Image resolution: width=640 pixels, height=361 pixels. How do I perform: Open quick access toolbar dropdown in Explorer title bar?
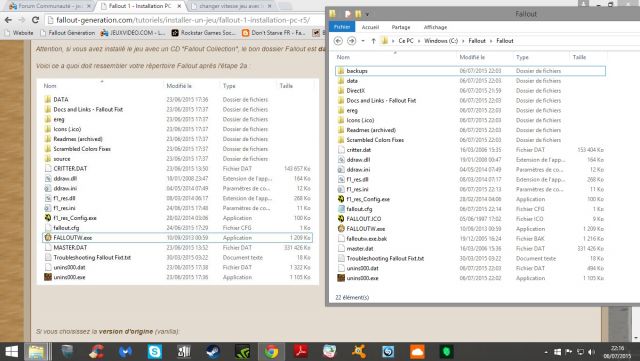point(367,14)
